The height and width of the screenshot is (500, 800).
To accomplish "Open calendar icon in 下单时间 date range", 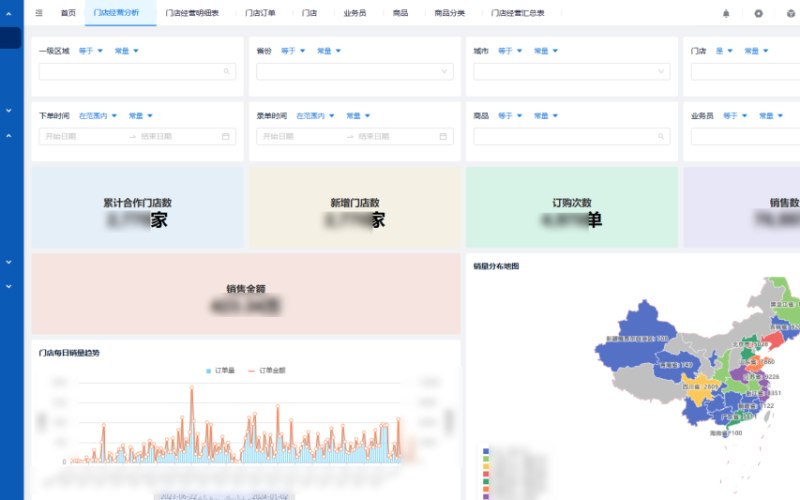I will click(x=226, y=136).
